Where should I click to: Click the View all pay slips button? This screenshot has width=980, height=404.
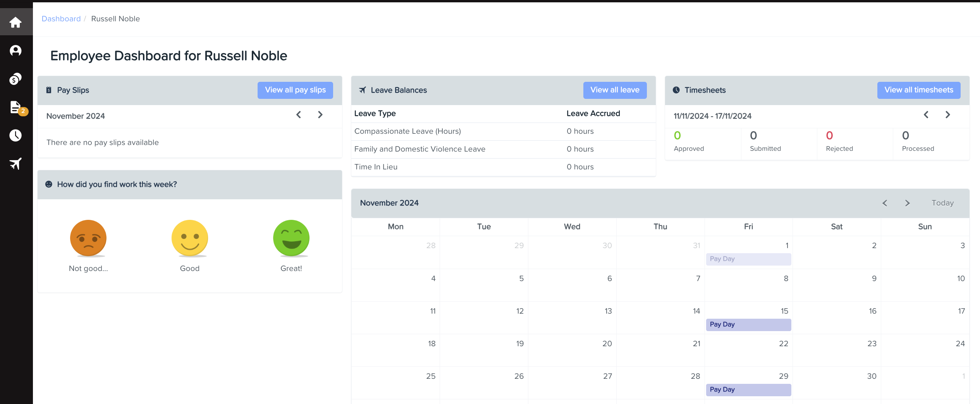(295, 90)
